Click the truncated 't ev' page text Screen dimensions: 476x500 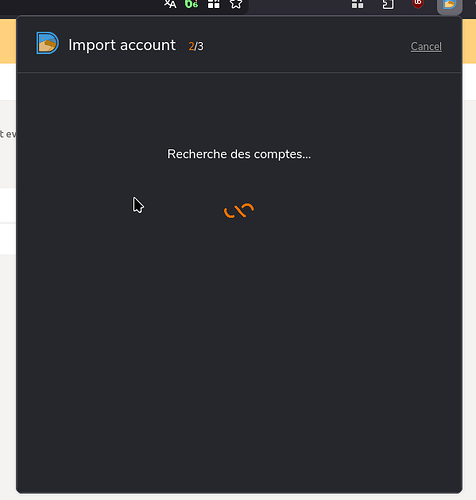8,134
